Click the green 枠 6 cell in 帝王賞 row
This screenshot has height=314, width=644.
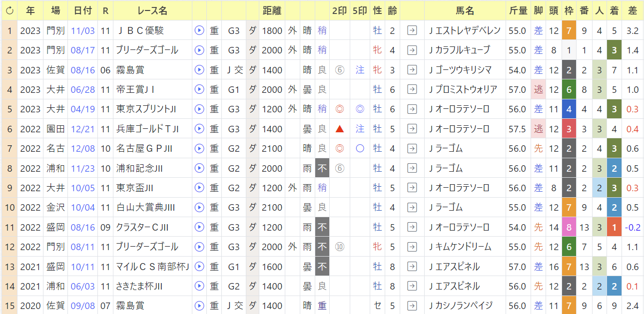pyautogui.click(x=569, y=89)
